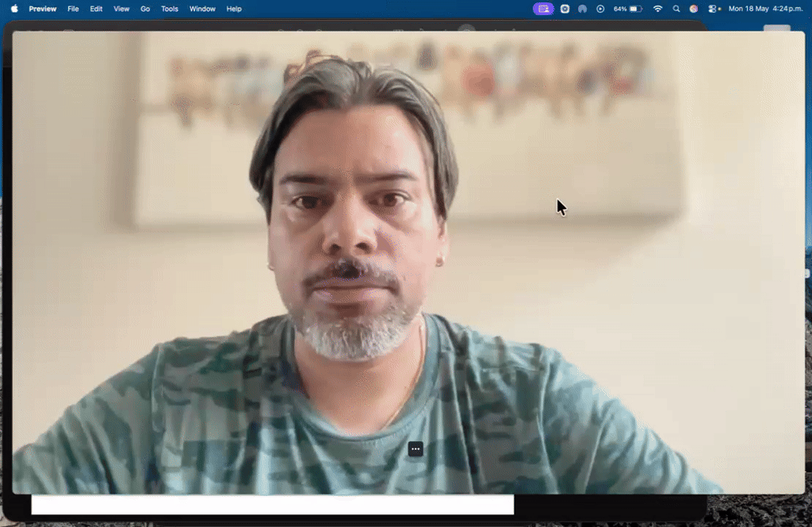Open the Help menu
This screenshot has height=527, width=812.
234,9
